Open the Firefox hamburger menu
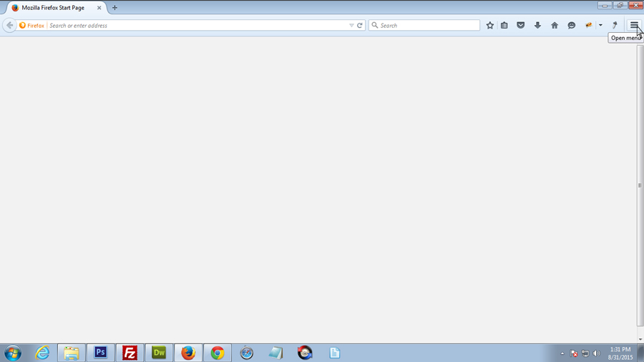 (x=634, y=25)
